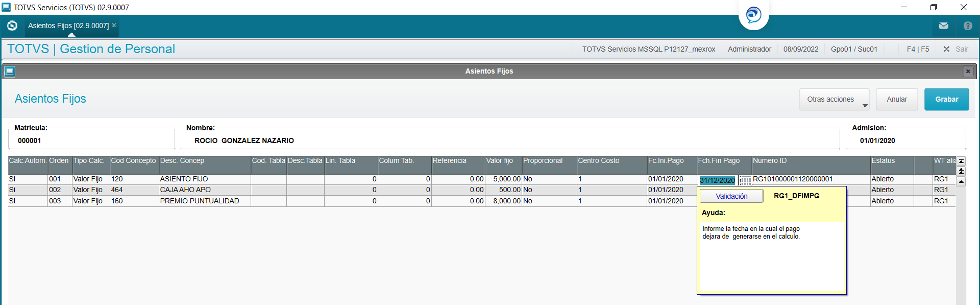Viewport: 980px width, 305px height.
Task: Click the Valor fijo column header
Action: [x=502, y=161]
